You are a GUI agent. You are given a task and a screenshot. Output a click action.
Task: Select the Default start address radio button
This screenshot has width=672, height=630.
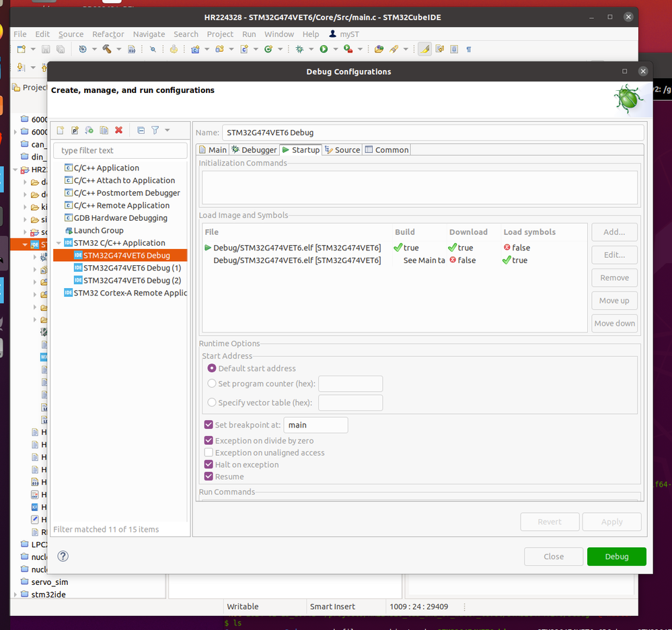(x=212, y=368)
